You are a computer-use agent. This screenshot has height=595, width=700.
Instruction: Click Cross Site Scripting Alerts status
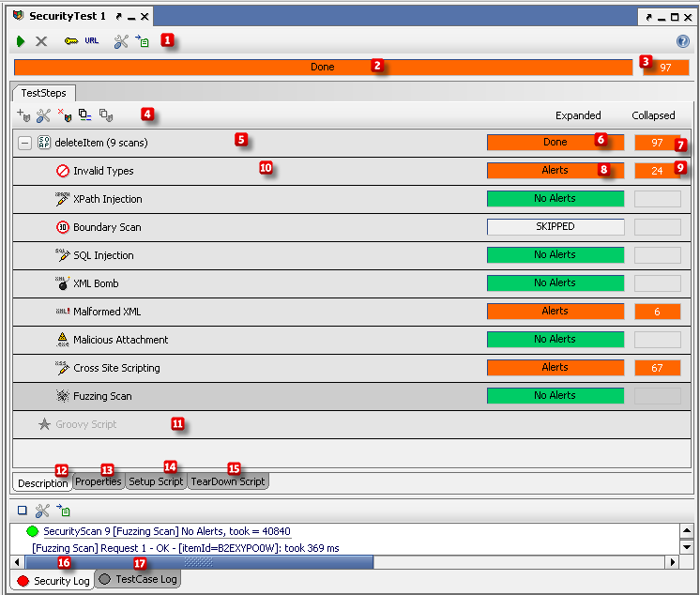555,367
